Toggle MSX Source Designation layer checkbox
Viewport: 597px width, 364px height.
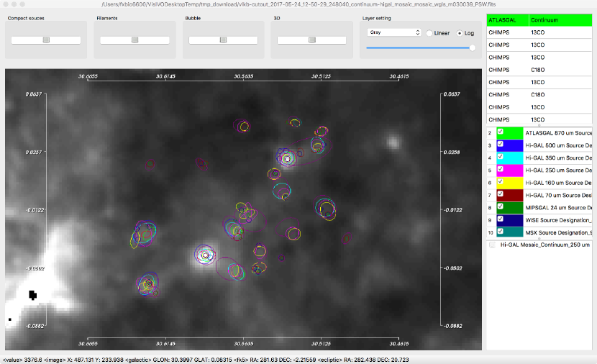[x=501, y=231]
